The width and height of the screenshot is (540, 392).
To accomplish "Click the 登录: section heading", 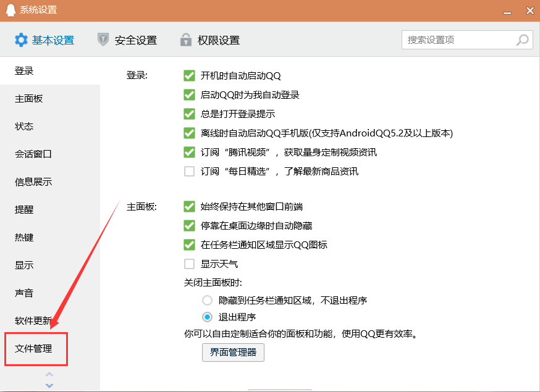I will (x=137, y=75).
